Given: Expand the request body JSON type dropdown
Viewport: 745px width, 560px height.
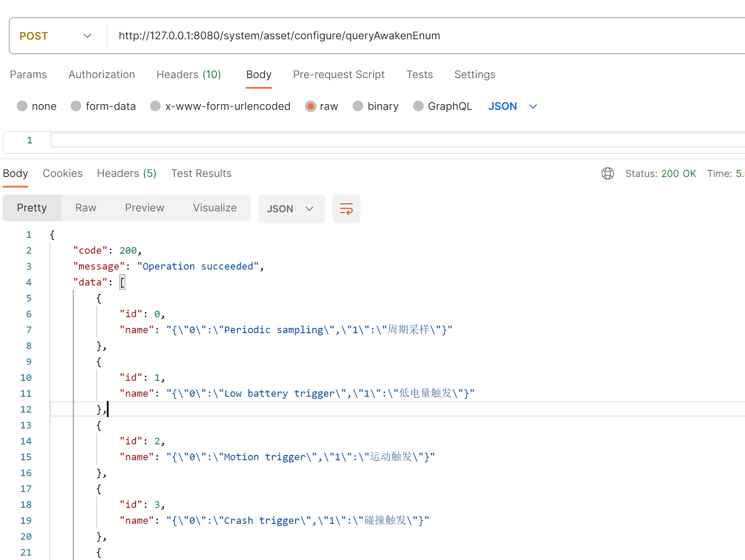Looking at the screenshot, I should 512,106.
